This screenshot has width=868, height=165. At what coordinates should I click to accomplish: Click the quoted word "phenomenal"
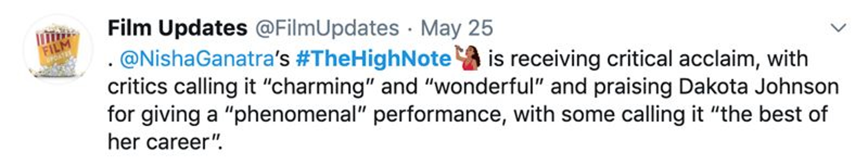(295, 115)
